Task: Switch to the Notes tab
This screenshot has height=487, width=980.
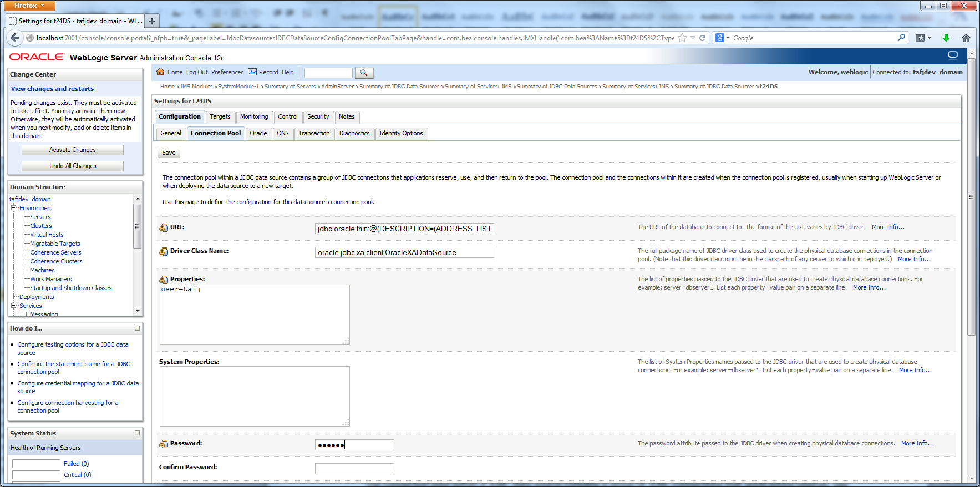Action: [347, 116]
